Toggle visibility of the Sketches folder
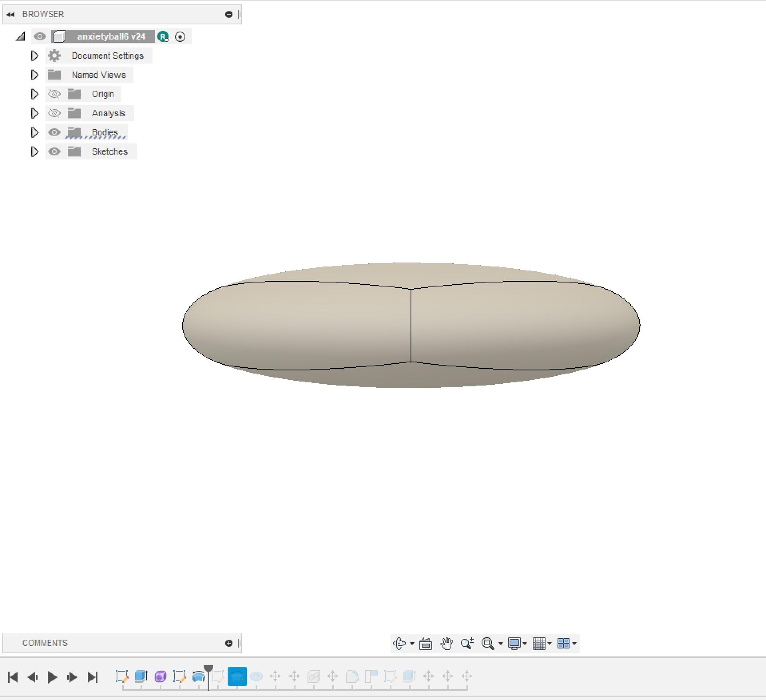The height and width of the screenshot is (700, 766). pyautogui.click(x=54, y=151)
